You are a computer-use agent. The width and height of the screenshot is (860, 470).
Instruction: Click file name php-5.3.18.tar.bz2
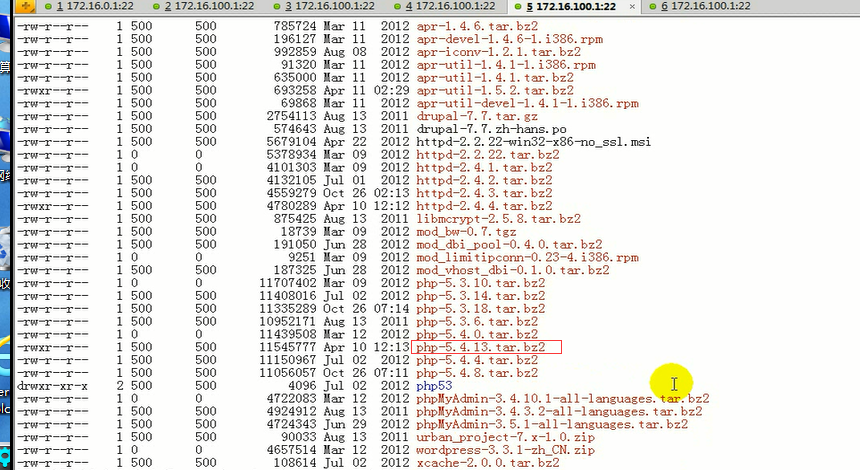click(480, 308)
